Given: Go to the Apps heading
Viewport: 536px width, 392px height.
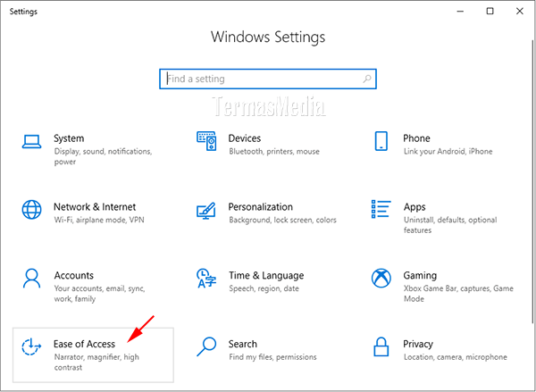Looking at the screenshot, I should (415, 207).
